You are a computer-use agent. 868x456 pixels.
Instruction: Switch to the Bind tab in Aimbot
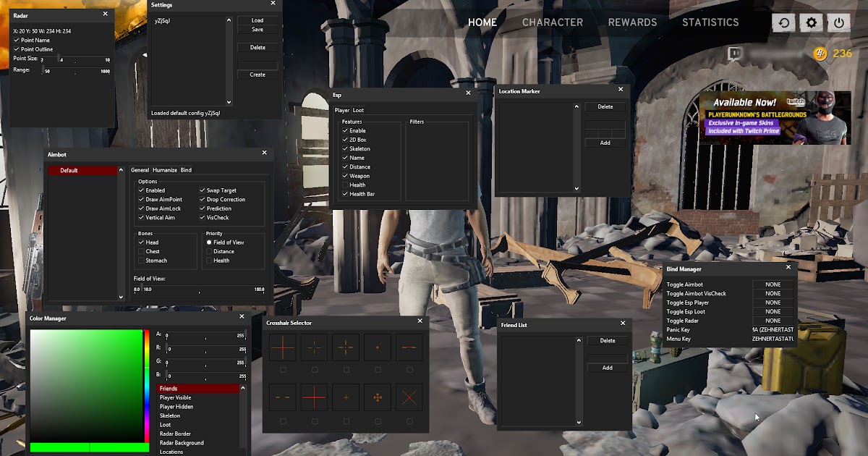pyautogui.click(x=186, y=170)
